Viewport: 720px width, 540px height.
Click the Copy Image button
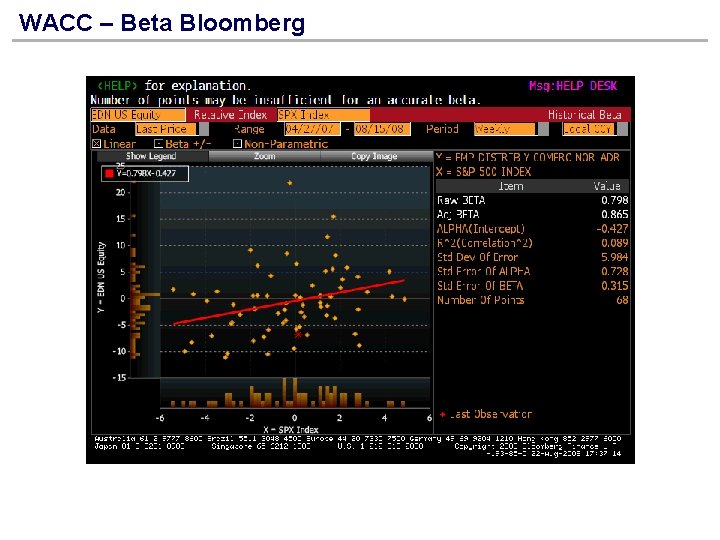pyautogui.click(x=375, y=156)
